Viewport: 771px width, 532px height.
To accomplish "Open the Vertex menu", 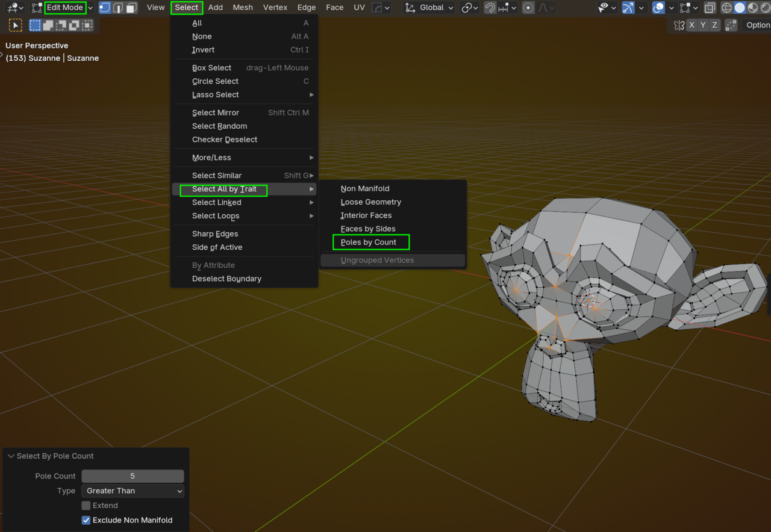I will coord(275,8).
